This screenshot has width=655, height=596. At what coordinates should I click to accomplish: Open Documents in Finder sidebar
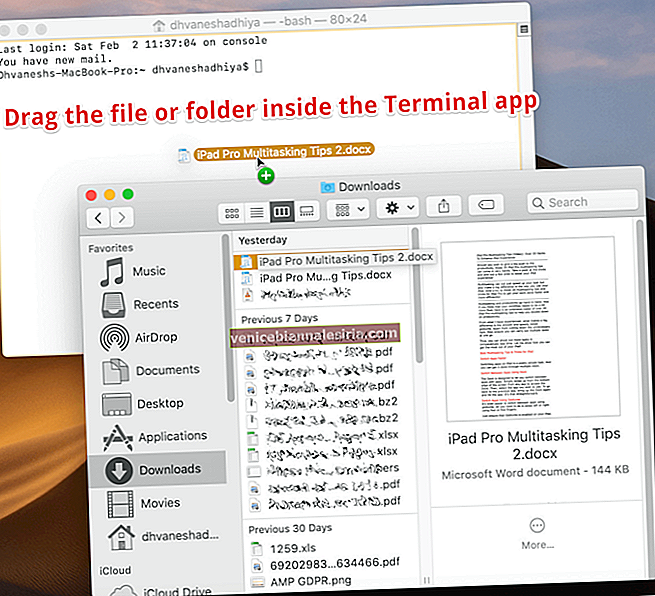(151, 371)
